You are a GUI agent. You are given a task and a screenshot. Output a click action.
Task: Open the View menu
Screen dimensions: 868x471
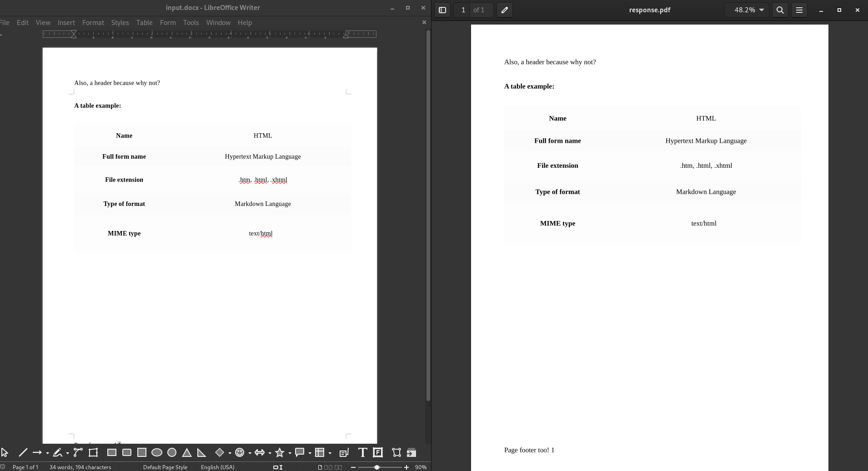43,22
